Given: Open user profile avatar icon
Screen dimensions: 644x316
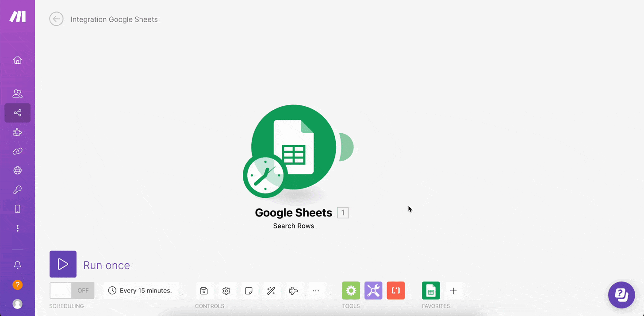Looking at the screenshot, I should click(17, 304).
